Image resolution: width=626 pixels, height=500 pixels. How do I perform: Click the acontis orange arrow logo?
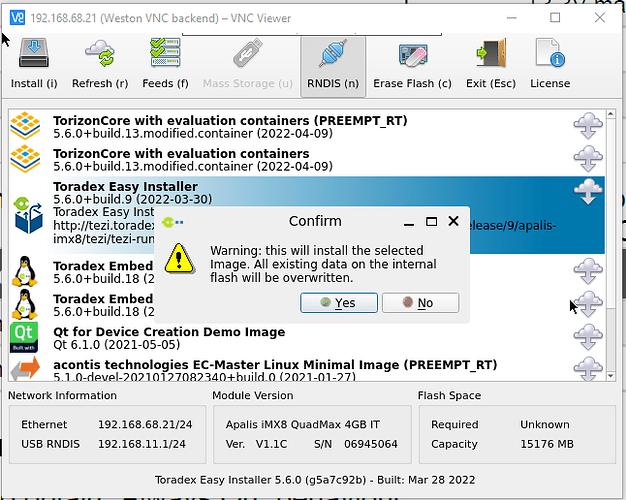(x=25, y=369)
